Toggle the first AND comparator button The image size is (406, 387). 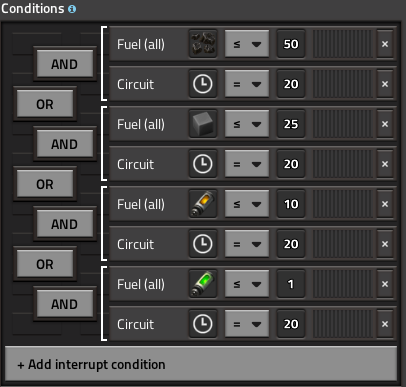click(x=65, y=64)
